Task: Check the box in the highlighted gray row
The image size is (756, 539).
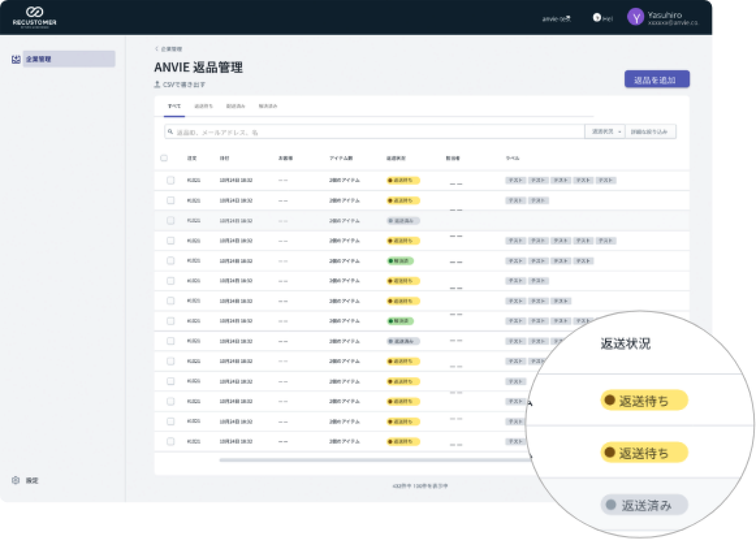Action: (x=171, y=220)
